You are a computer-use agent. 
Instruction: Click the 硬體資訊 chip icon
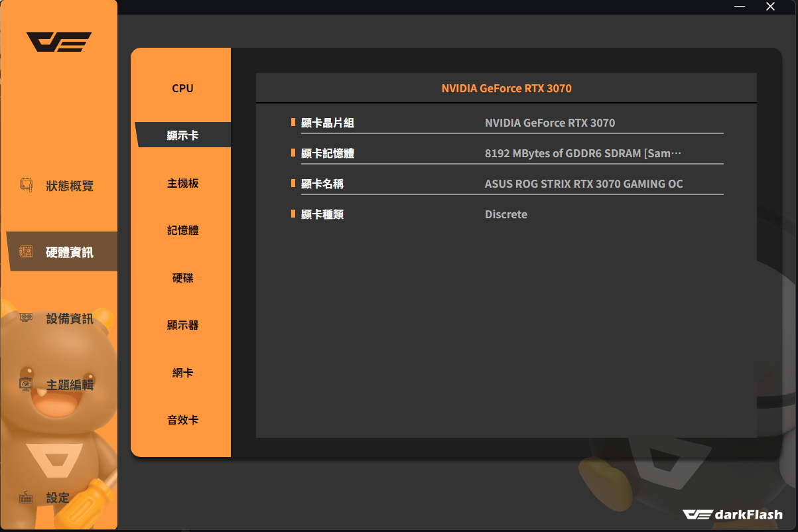pyautogui.click(x=26, y=251)
